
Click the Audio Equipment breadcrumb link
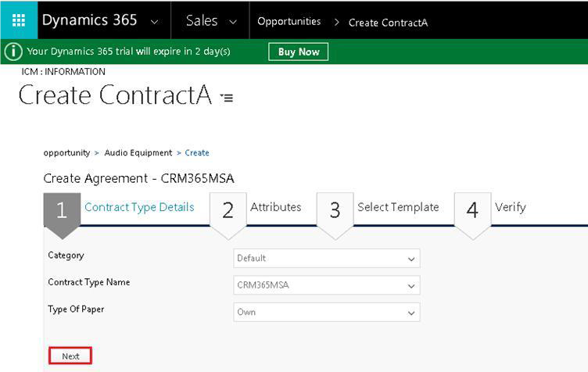pos(138,153)
